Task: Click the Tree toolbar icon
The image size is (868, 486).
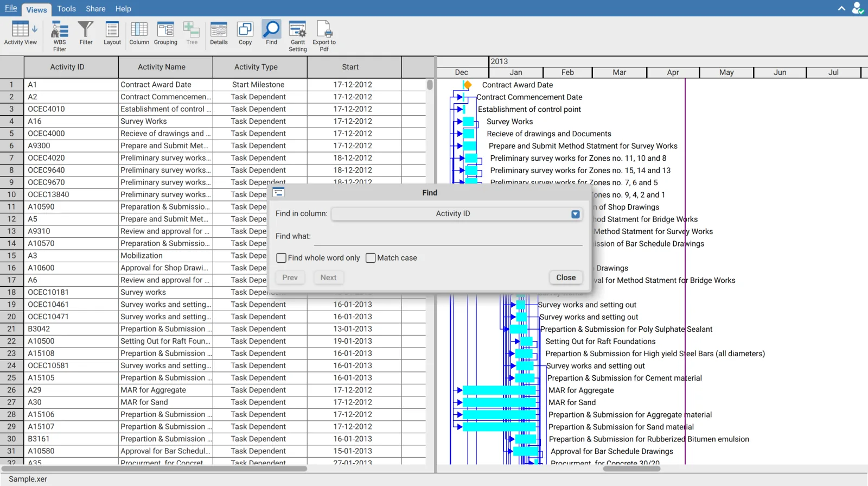Action: pyautogui.click(x=192, y=34)
